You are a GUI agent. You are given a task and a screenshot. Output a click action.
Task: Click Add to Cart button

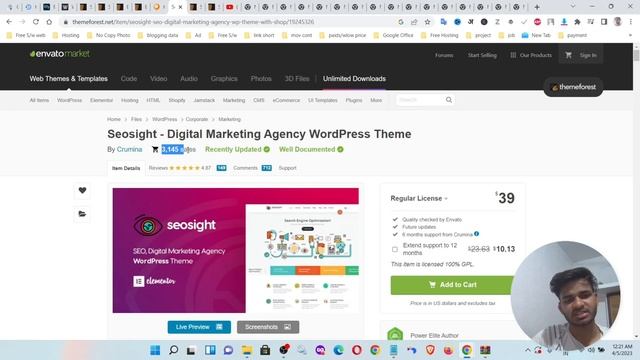pos(452,285)
